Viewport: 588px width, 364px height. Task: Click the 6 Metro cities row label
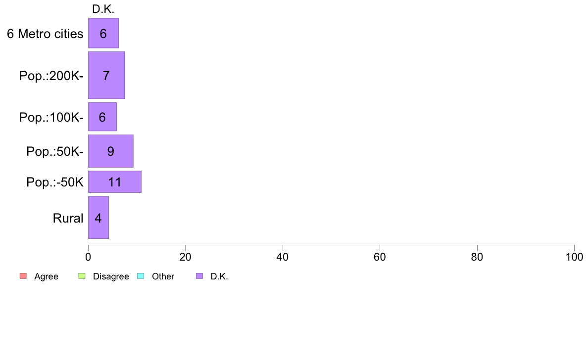point(45,34)
